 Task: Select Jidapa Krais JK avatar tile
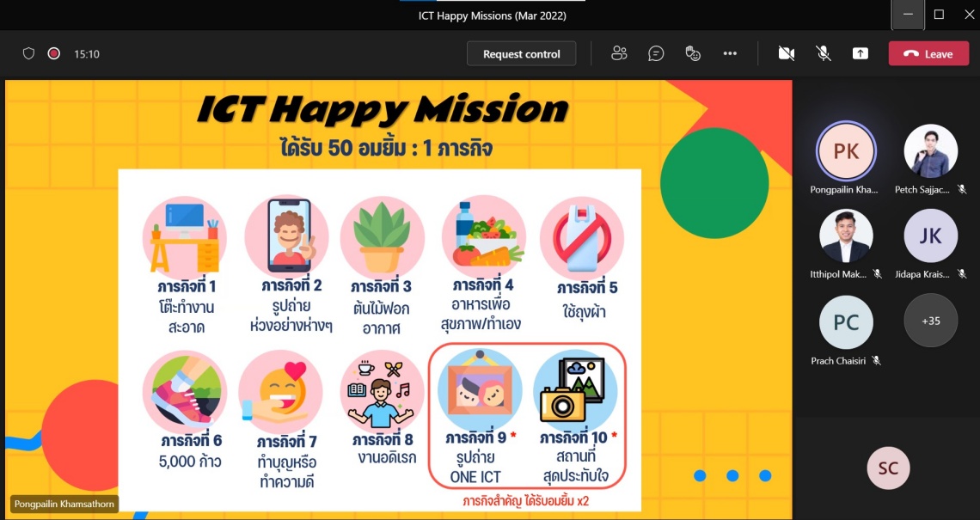930,236
